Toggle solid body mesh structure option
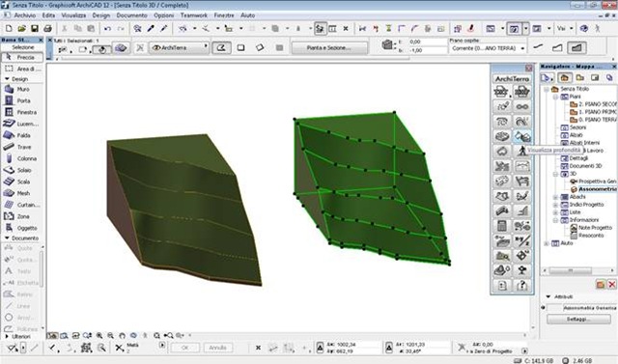Viewport: 618px width, 364px height. tap(576, 47)
